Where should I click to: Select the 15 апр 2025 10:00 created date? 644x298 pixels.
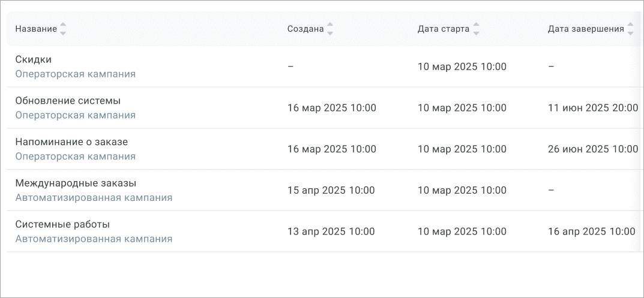331,191
